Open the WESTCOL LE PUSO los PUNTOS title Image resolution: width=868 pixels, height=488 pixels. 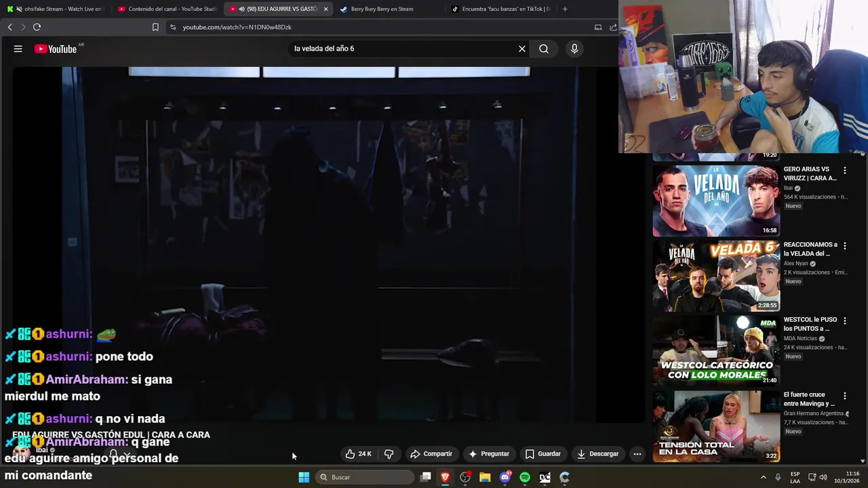pyautogui.click(x=810, y=324)
